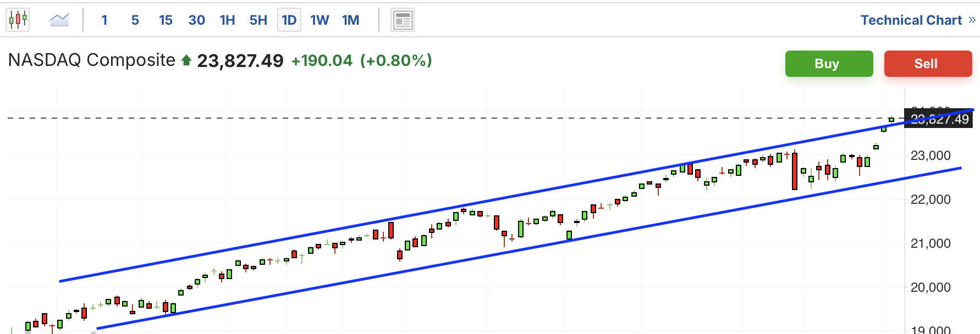The height and width of the screenshot is (334, 980).
Task: Switch to the 1W weekly timeframe
Action: [x=320, y=20]
